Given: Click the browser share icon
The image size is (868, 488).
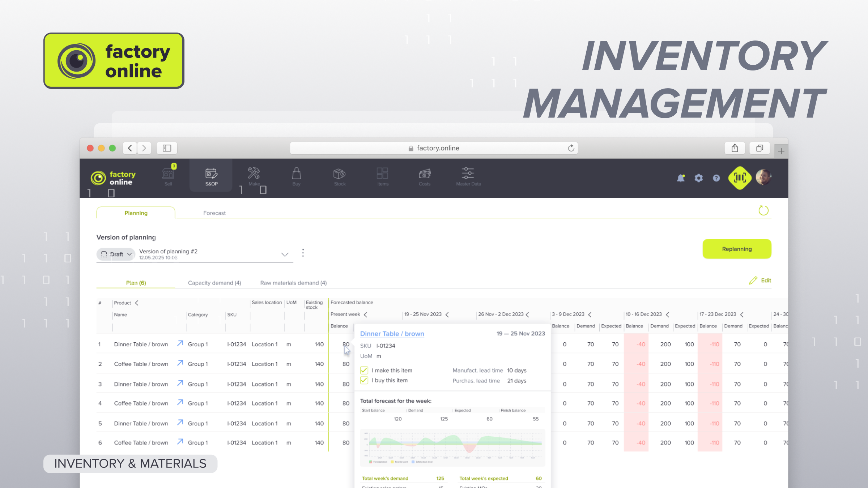Looking at the screenshot, I should (x=735, y=148).
